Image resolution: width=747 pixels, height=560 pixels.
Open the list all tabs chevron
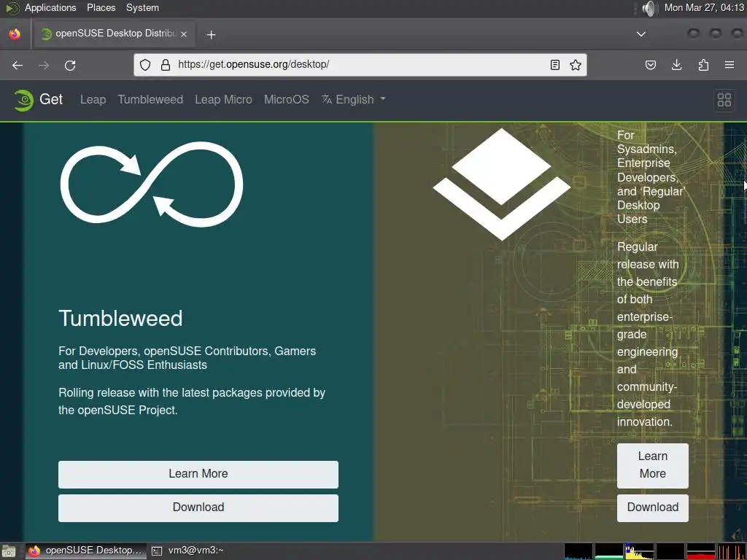(641, 34)
